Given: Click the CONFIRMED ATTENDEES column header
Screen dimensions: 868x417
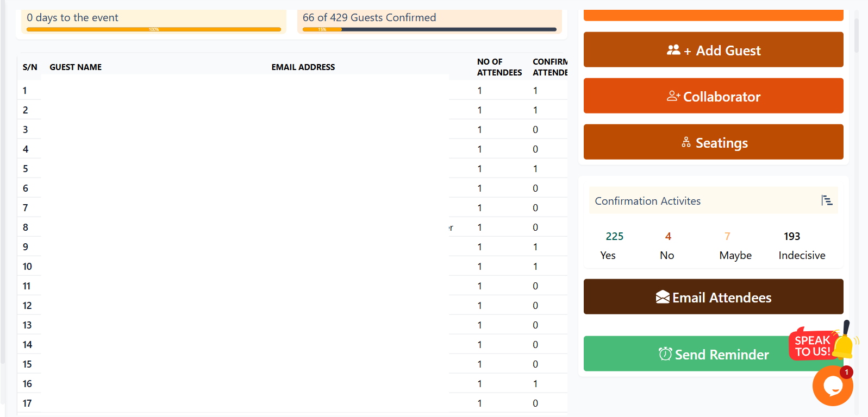Looking at the screenshot, I should point(549,67).
